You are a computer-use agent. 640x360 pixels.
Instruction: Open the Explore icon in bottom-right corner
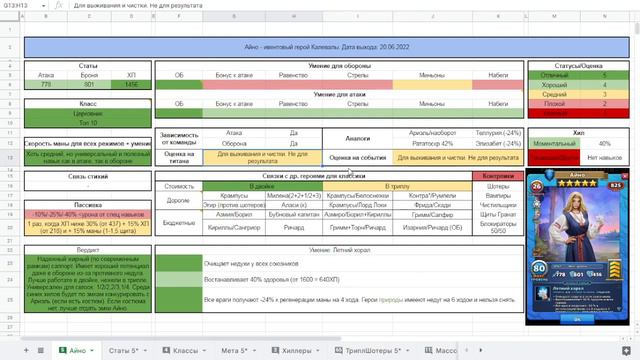tap(626, 350)
